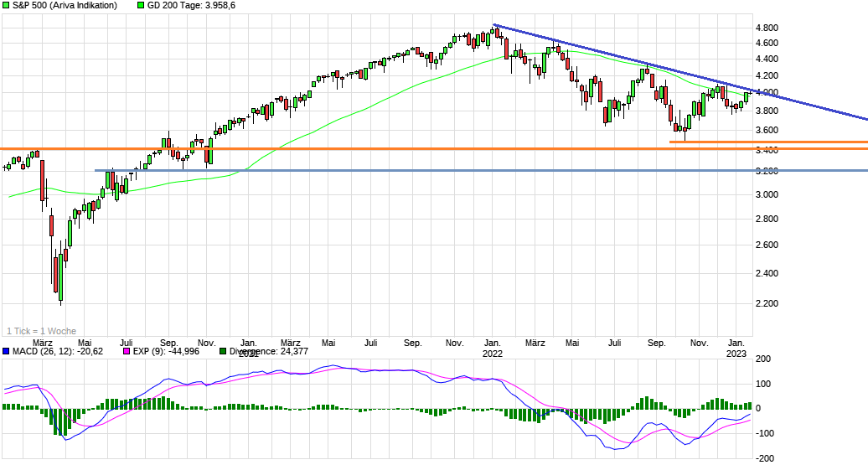Screen dimensions: 868x465
Task: Click the 3.000 price axis label
Action: pos(767,194)
